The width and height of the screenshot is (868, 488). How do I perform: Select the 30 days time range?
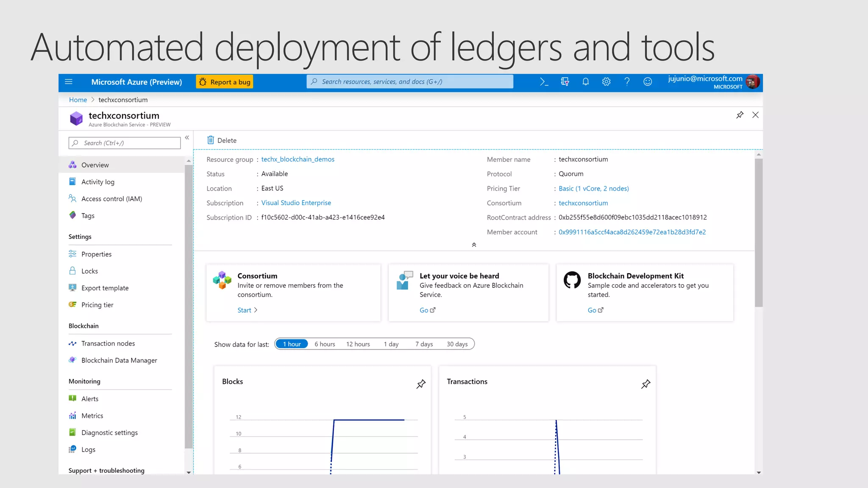[457, 344]
